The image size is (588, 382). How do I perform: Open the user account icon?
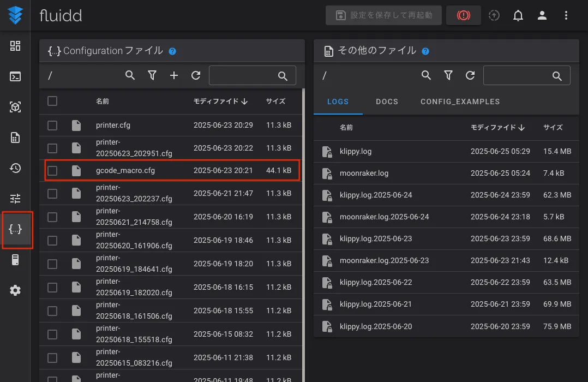pyautogui.click(x=542, y=15)
